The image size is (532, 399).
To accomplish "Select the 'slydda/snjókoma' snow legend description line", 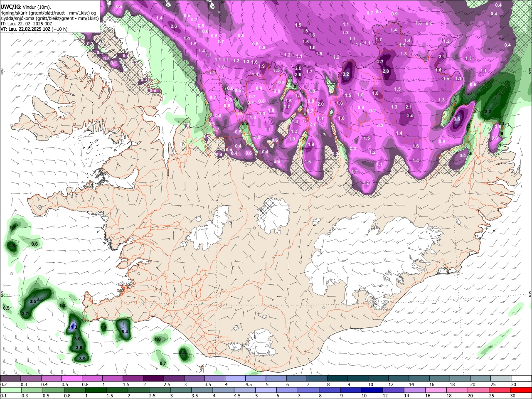I will 49,18.
